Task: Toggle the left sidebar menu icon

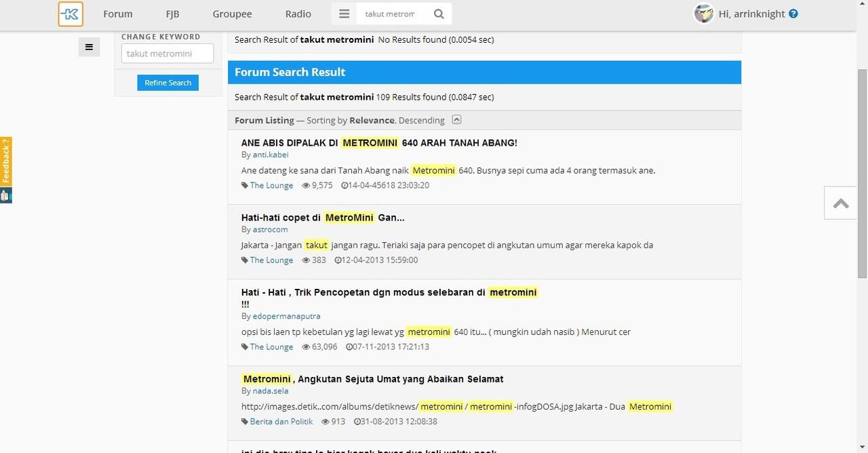Action: click(89, 47)
